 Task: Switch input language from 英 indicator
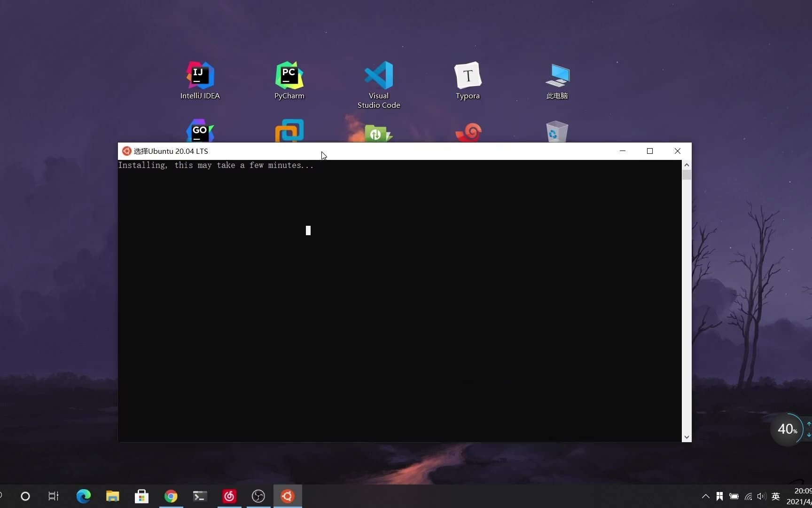tap(776, 496)
